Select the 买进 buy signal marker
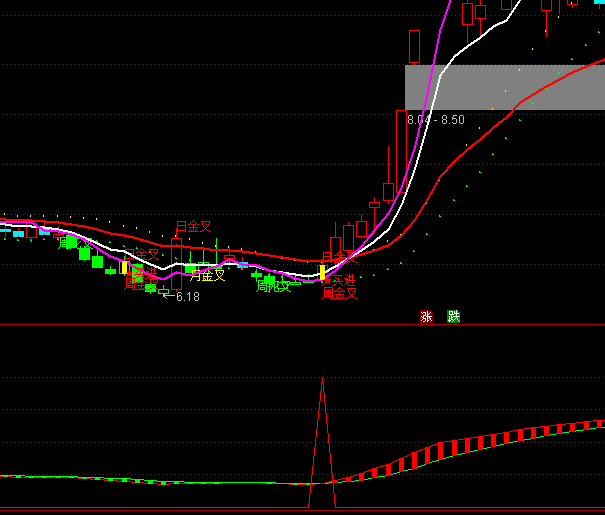The height and width of the screenshot is (515, 605). [x=343, y=281]
